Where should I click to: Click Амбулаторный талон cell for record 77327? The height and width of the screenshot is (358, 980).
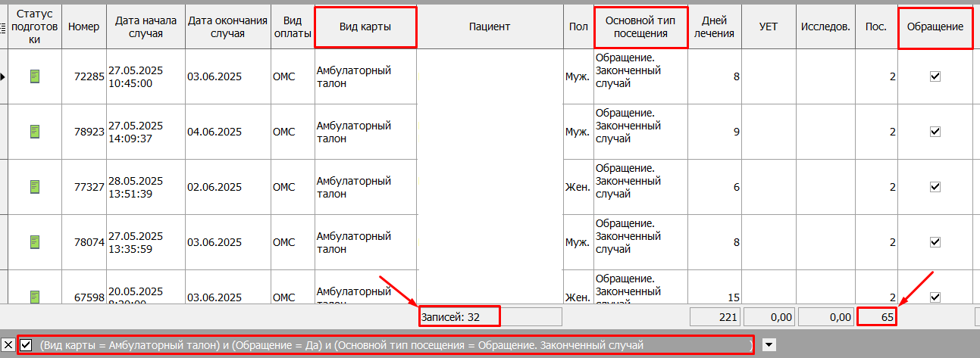coord(365,187)
